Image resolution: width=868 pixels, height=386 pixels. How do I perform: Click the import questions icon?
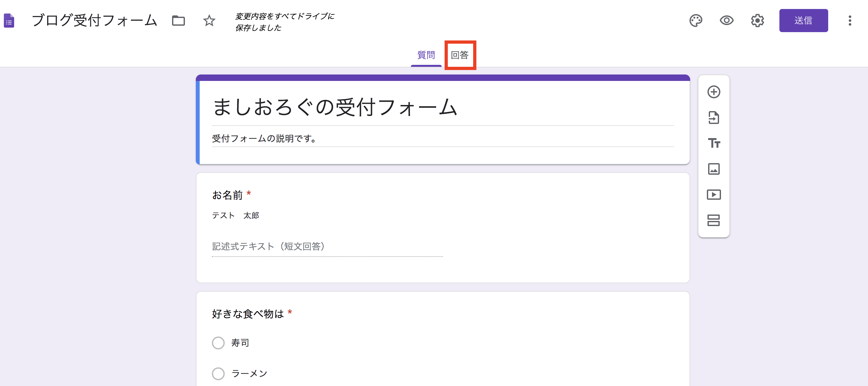point(714,118)
